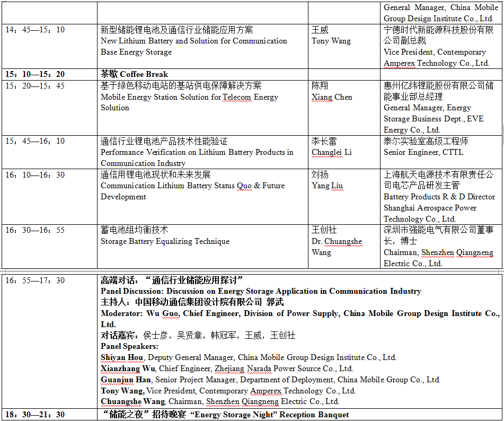The height and width of the screenshot is (421, 504).
Task: Click speaker name 'Changlei Li'
Action: (332, 152)
